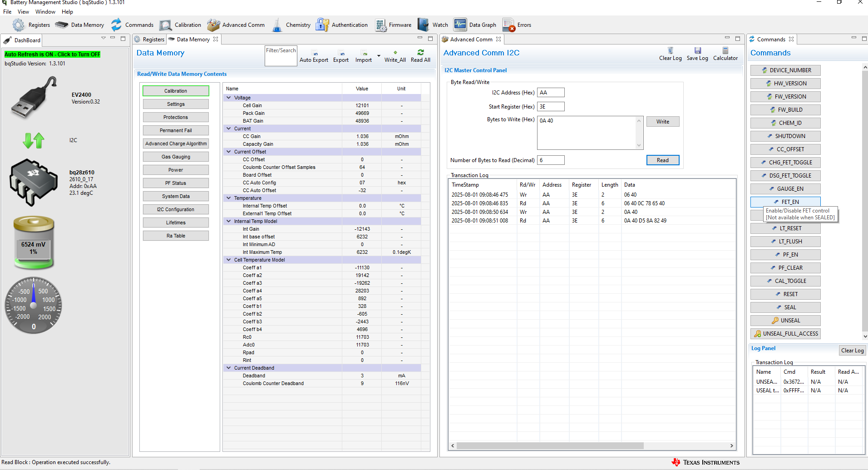868x470 pixels.
Task: Turn off Auto Refresh in the DashBoard
Action: (x=52, y=54)
